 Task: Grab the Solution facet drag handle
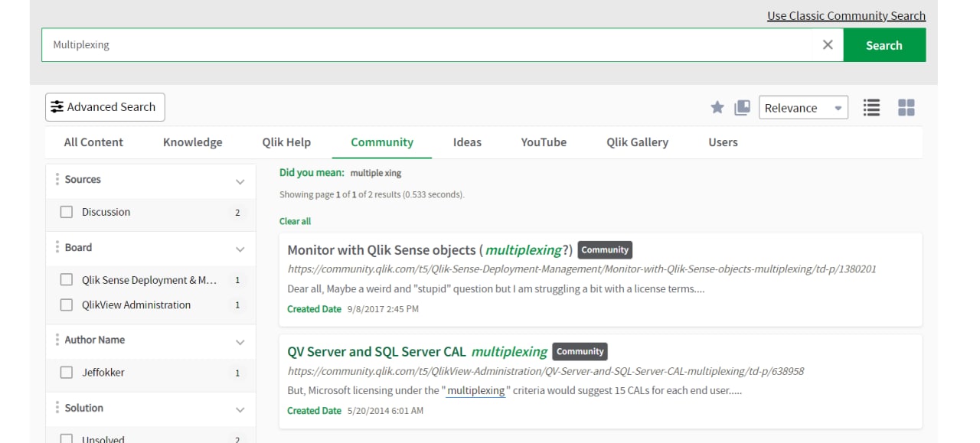tap(57, 408)
